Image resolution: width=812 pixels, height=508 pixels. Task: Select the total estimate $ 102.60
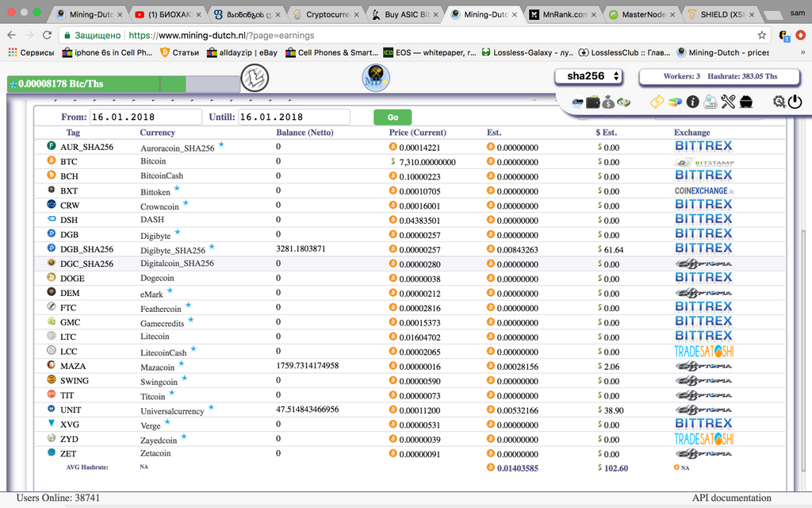(x=613, y=468)
